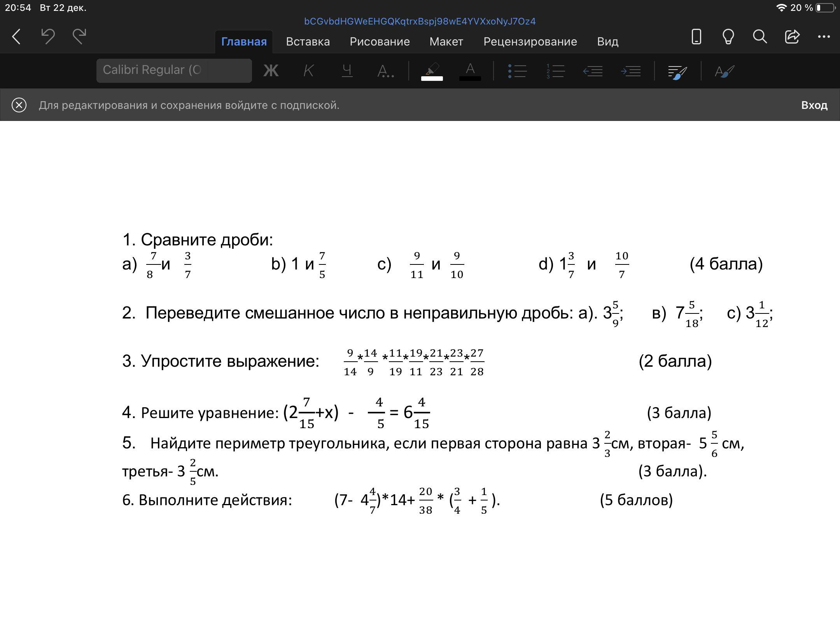Image resolution: width=840 pixels, height=630 pixels.
Task: Switch to the Вставка tab
Action: [308, 42]
